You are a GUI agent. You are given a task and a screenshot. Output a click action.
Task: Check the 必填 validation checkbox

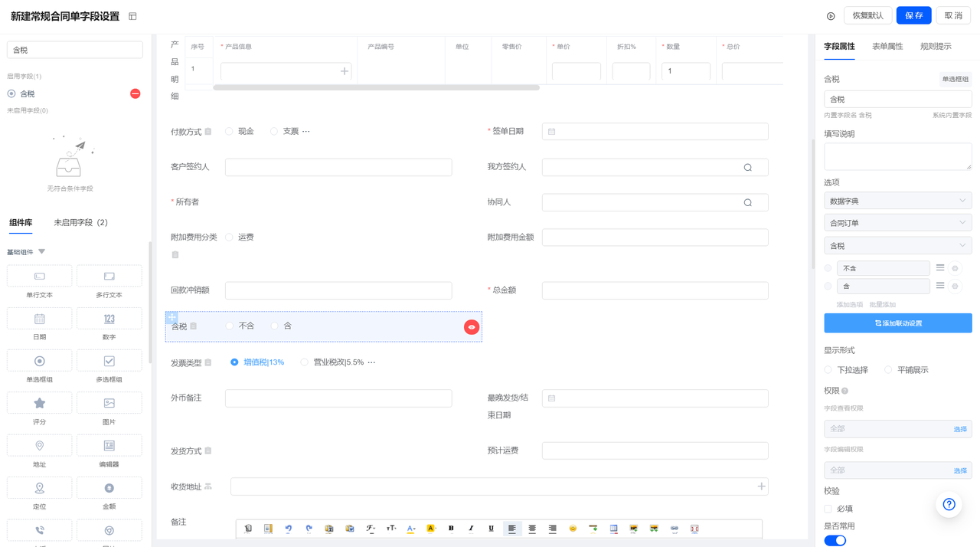(x=828, y=509)
